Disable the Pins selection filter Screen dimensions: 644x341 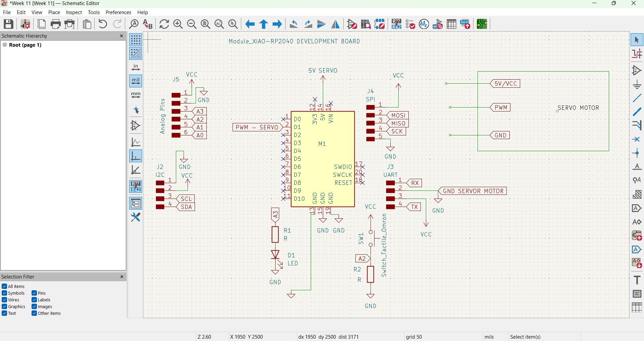34,293
